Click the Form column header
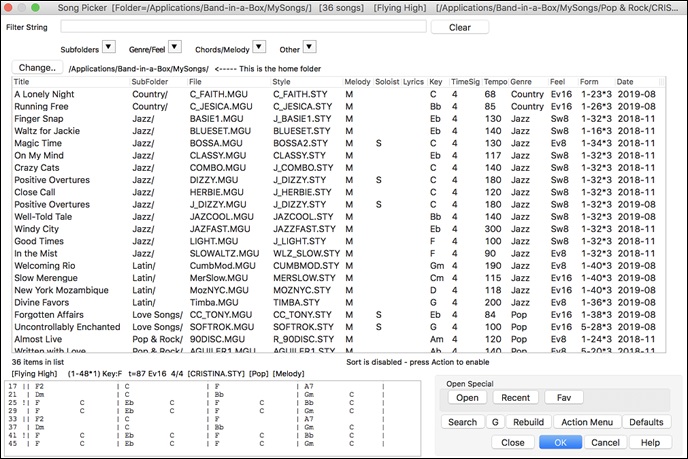The width and height of the screenshot is (688, 459). (x=597, y=82)
